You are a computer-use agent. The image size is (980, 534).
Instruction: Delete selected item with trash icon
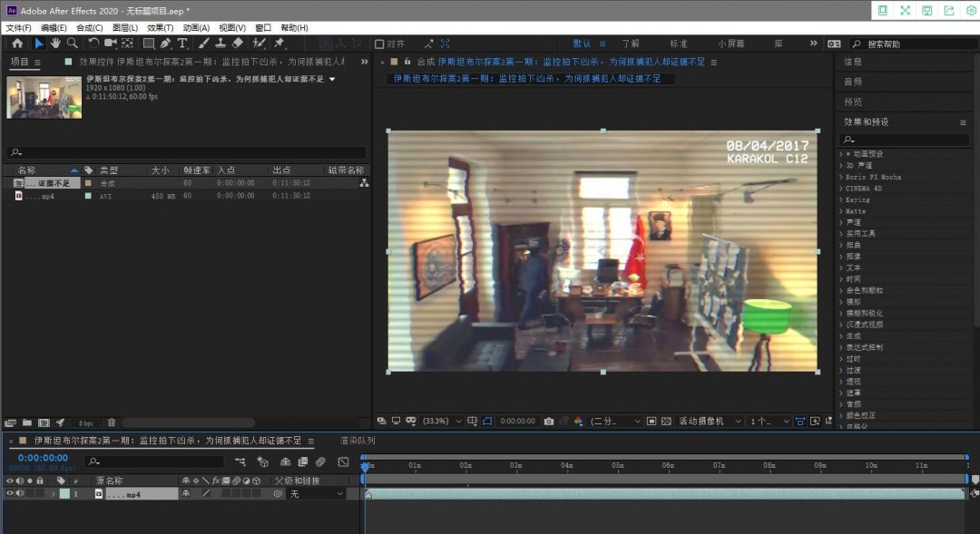(112, 422)
